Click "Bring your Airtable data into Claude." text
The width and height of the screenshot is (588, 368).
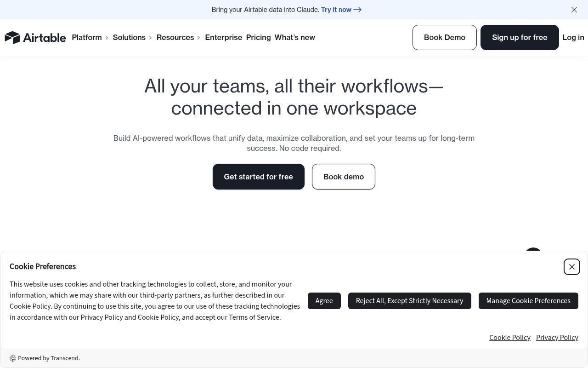point(266,10)
